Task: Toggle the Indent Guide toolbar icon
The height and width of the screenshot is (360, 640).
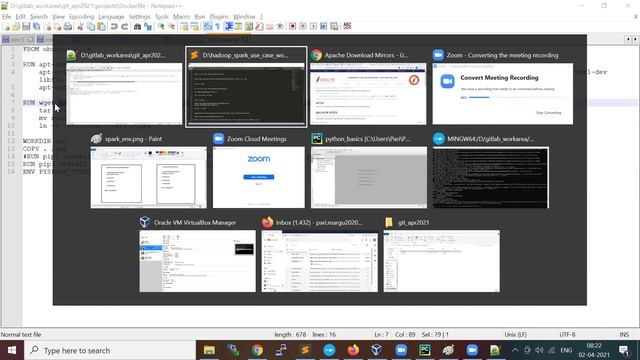Action: pyautogui.click(x=229, y=27)
